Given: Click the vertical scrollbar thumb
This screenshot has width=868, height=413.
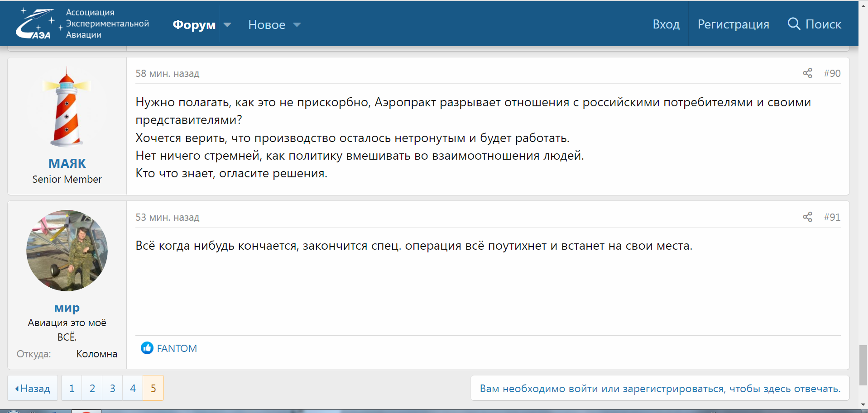Looking at the screenshot, I should point(863,365).
